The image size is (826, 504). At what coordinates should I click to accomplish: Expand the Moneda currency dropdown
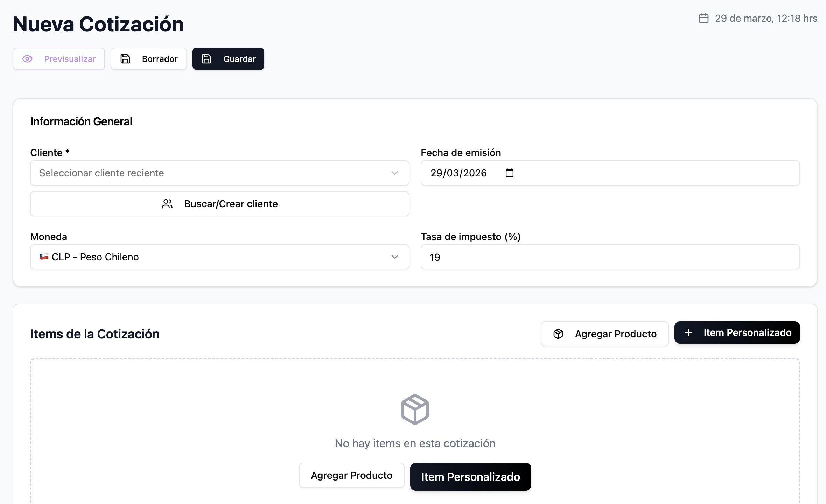click(x=219, y=257)
